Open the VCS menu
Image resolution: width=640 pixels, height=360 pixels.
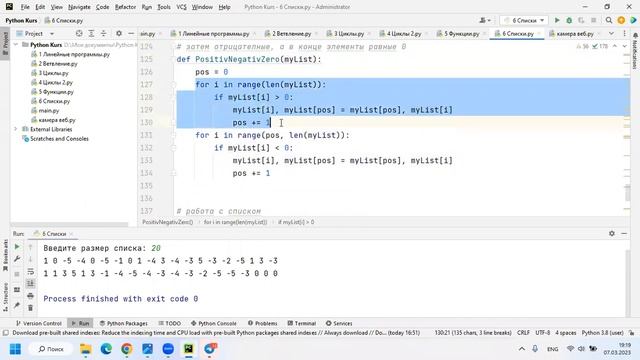click(x=181, y=7)
